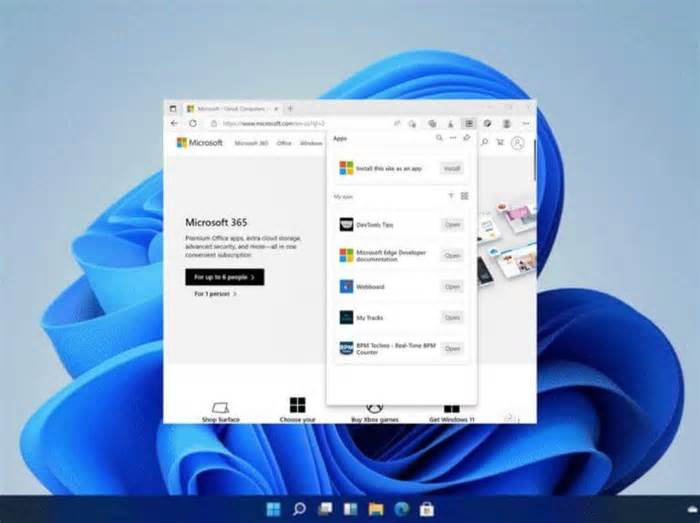Viewport: 700px width, 523px height.
Task: Click the Choose your Microsoft 365 link
Action: point(297,410)
